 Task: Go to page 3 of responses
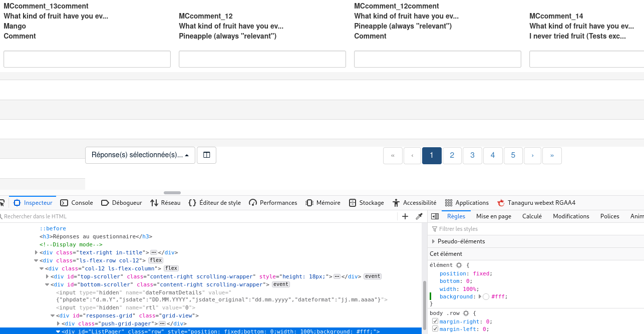pos(472,156)
